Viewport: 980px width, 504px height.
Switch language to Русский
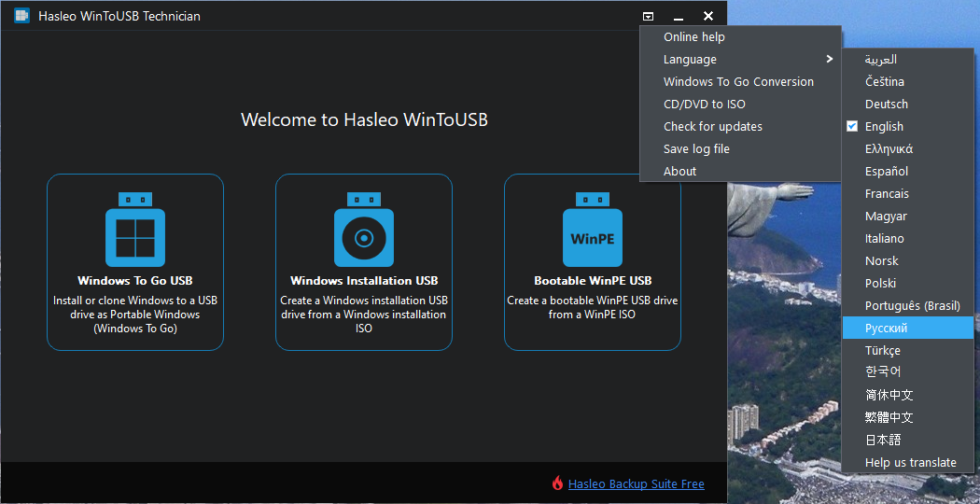pos(886,329)
